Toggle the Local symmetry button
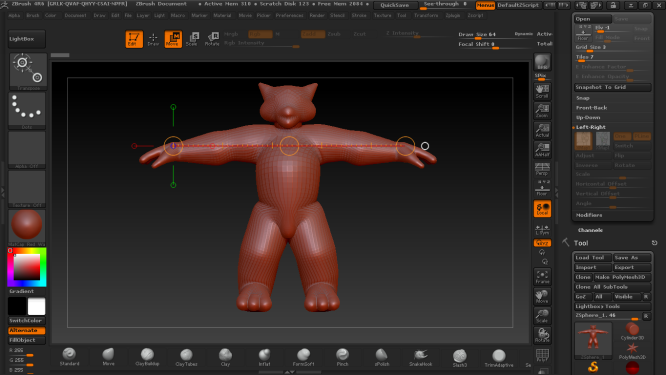The width and height of the screenshot is (666, 375). (542, 209)
